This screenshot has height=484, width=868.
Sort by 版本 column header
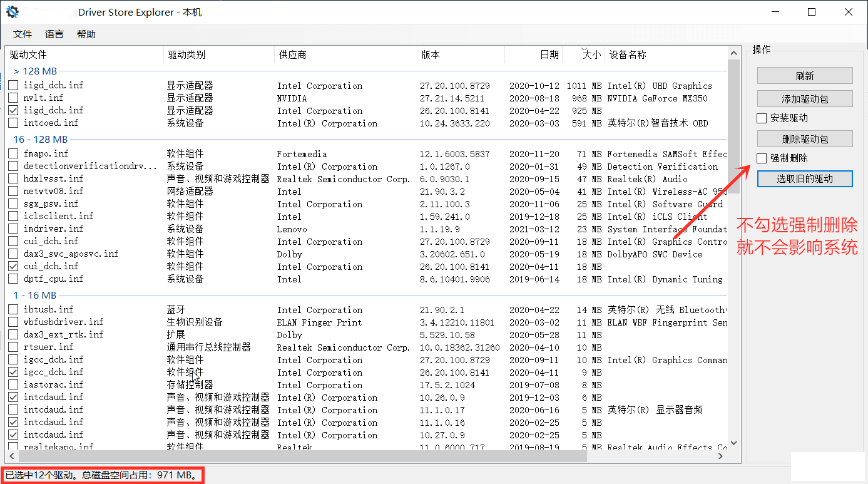coord(461,55)
